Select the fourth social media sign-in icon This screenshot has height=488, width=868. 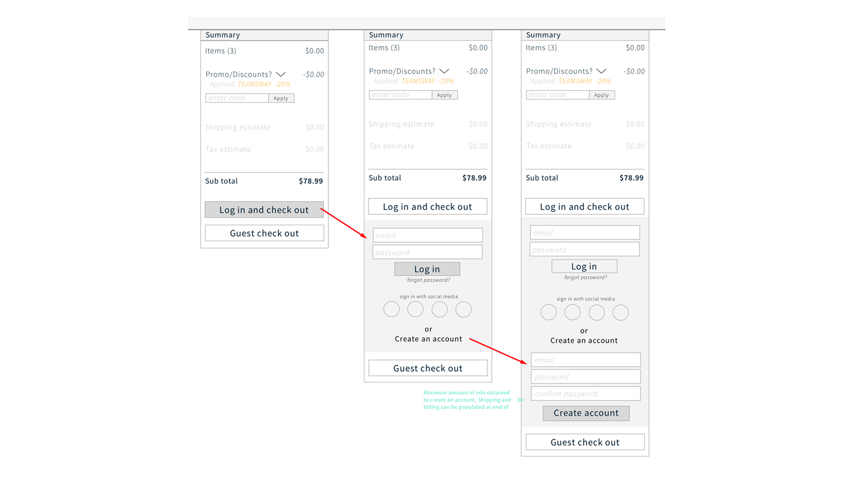[463, 309]
